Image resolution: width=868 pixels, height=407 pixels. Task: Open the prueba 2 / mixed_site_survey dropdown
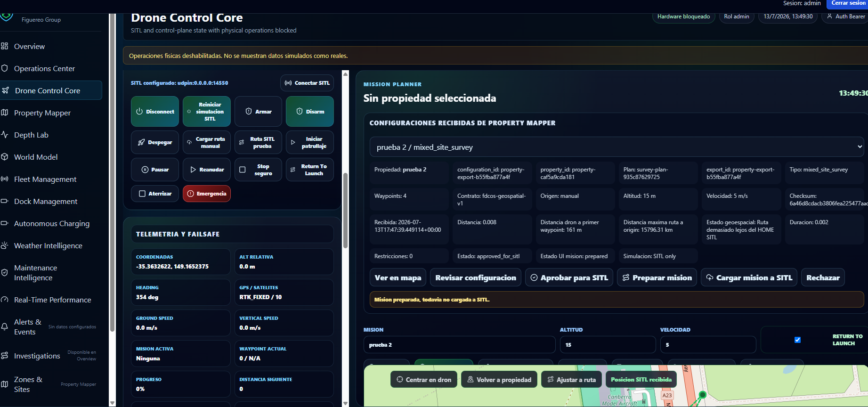tap(617, 147)
